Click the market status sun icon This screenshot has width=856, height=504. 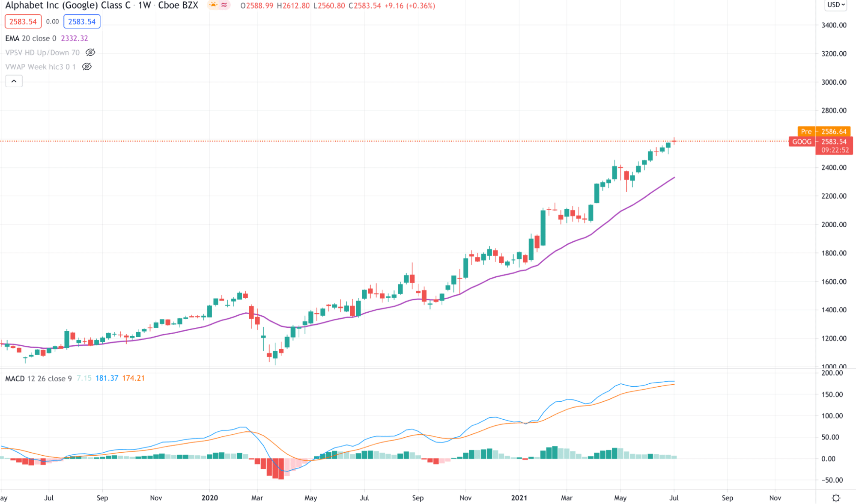(x=213, y=5)
